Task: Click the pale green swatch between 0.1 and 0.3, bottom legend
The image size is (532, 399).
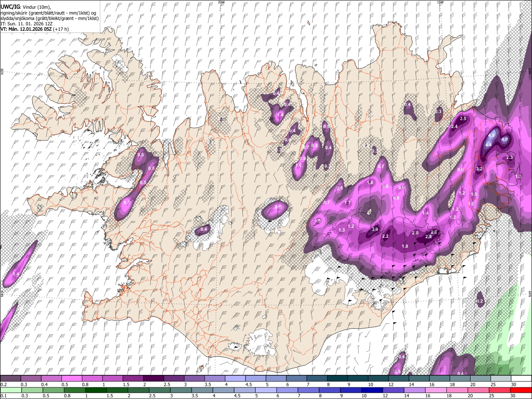Action: (10, 390)
